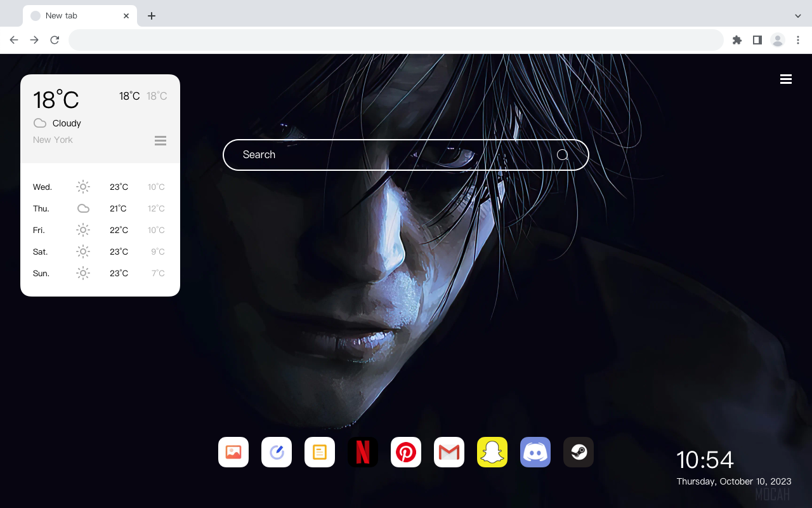The width and height of the screenshot is (812, 508).
Task: Open the weather widget menu icon
Action: click(160, 141)
